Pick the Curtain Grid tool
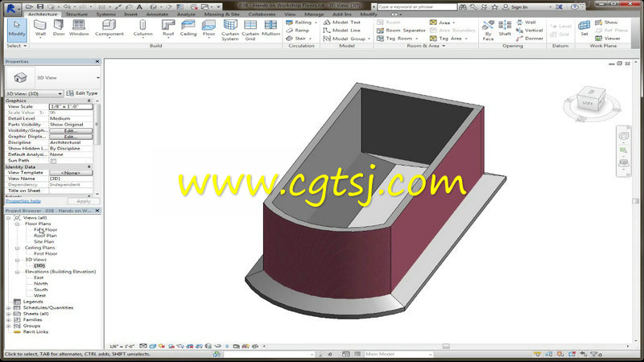This screenshot has height=362, width=644. (x=250, y=30)
